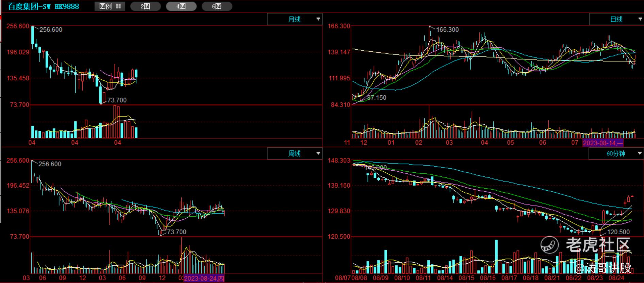Click the 139.147 price axis label

coord(339,52)
